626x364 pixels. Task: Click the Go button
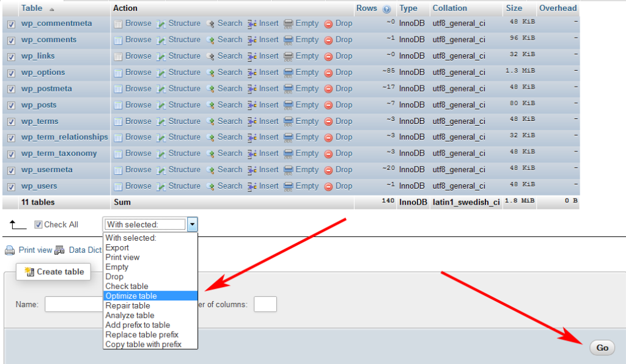point(602,348)
